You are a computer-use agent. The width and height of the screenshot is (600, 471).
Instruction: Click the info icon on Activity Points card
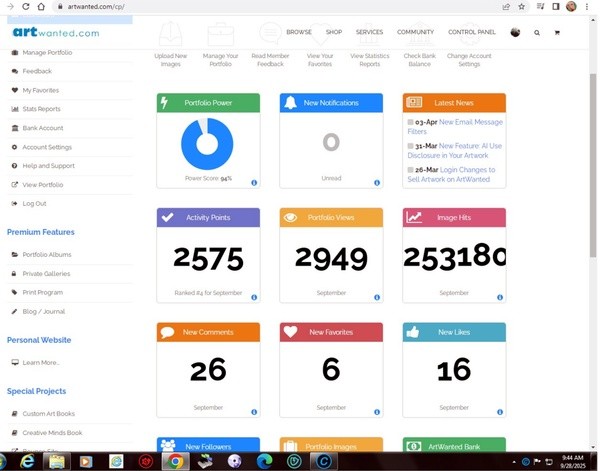point(254,297)
